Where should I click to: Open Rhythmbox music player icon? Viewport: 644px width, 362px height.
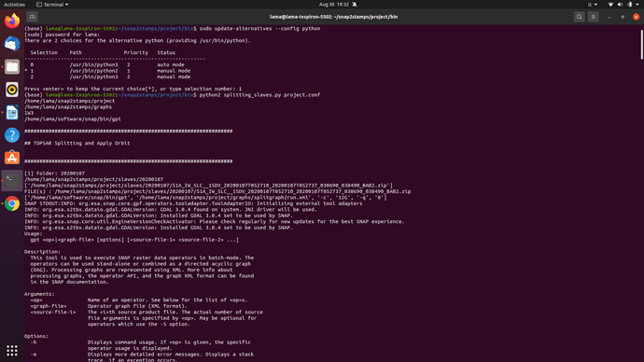12,90
